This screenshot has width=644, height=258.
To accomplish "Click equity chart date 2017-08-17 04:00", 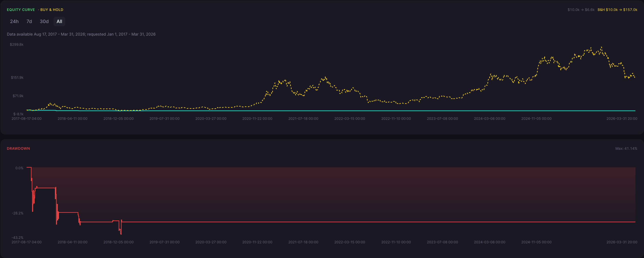I will click(x=27, y=118).
